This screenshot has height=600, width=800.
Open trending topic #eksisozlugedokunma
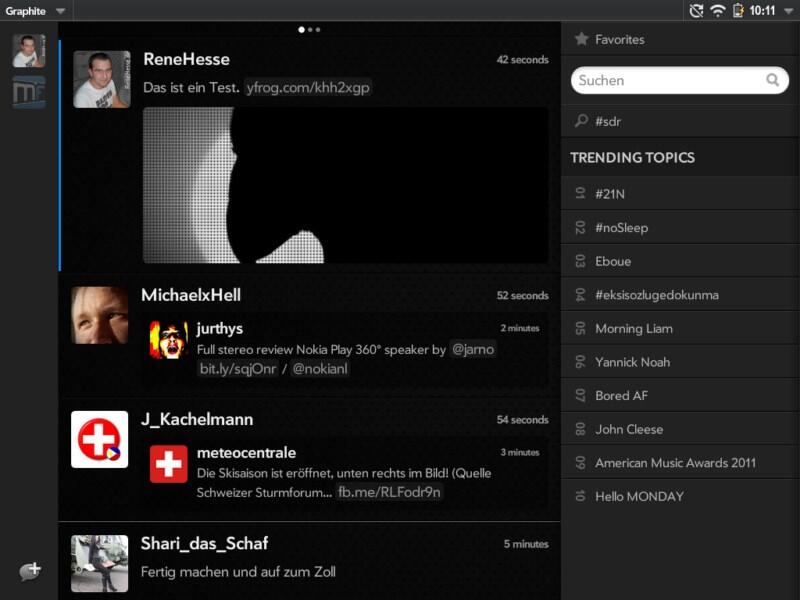pyautogui.click(x=680, y=295)
